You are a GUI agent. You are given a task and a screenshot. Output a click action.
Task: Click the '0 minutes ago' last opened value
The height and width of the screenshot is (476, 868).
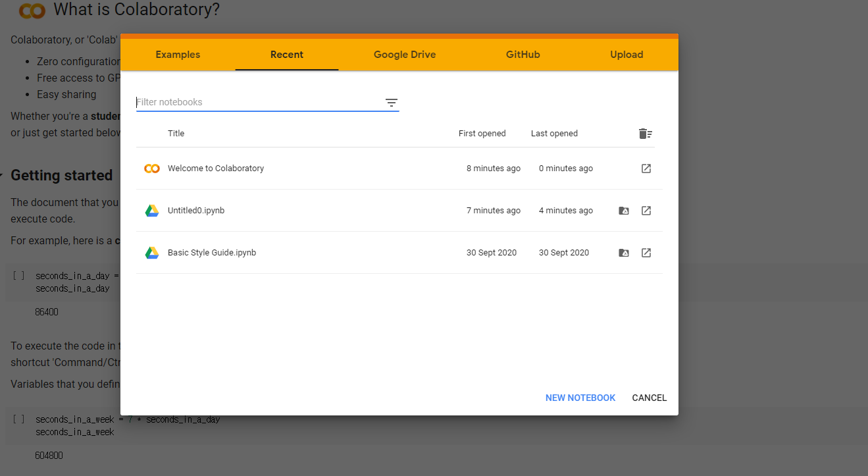pyautogui.click(x=566, y=169)
